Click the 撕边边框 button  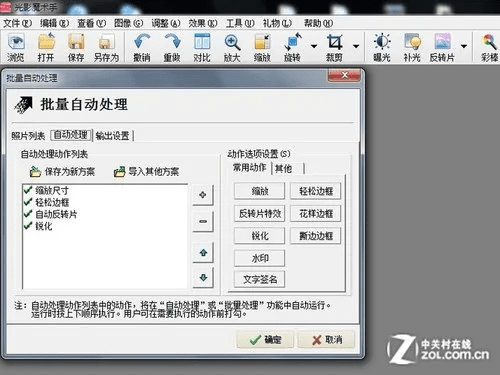[316, 236]
